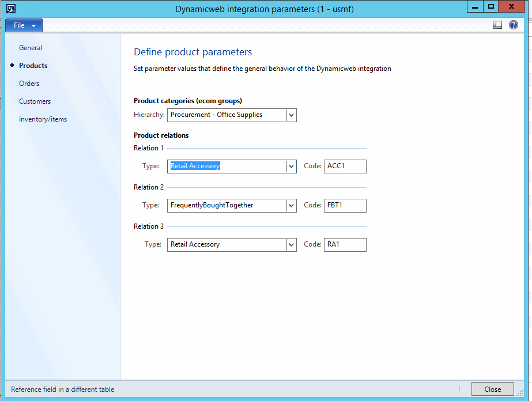
Task: Expand Relation 2 Type dropdown list
Action: coord(291,206)
